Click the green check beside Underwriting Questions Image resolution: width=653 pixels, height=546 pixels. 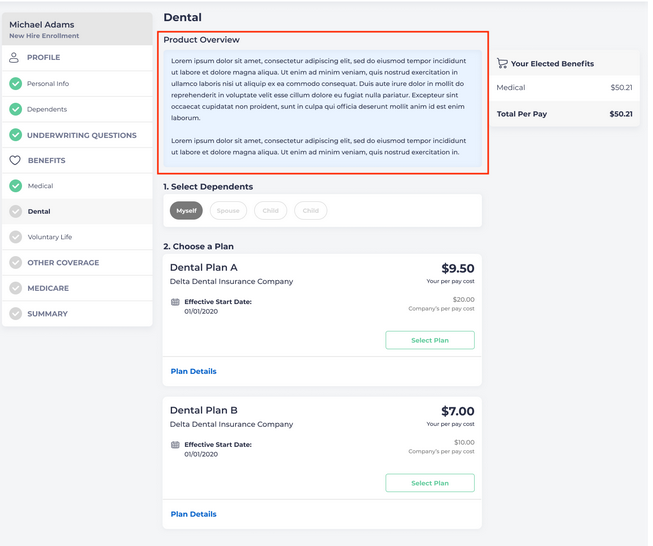point(15,135)
